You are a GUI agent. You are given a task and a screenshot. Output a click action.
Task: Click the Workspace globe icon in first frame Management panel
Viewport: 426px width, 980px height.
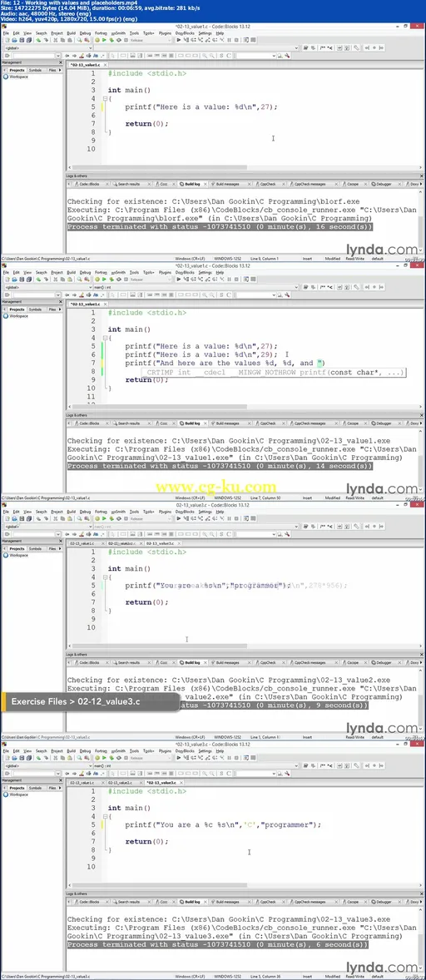point(7,77)
